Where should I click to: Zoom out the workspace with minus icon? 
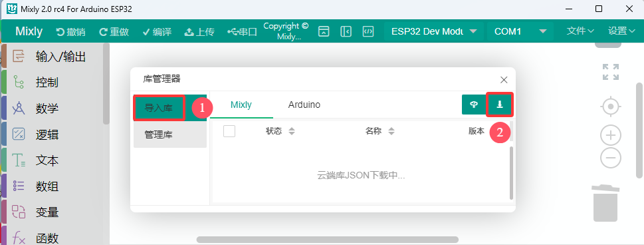pos(611,158)
